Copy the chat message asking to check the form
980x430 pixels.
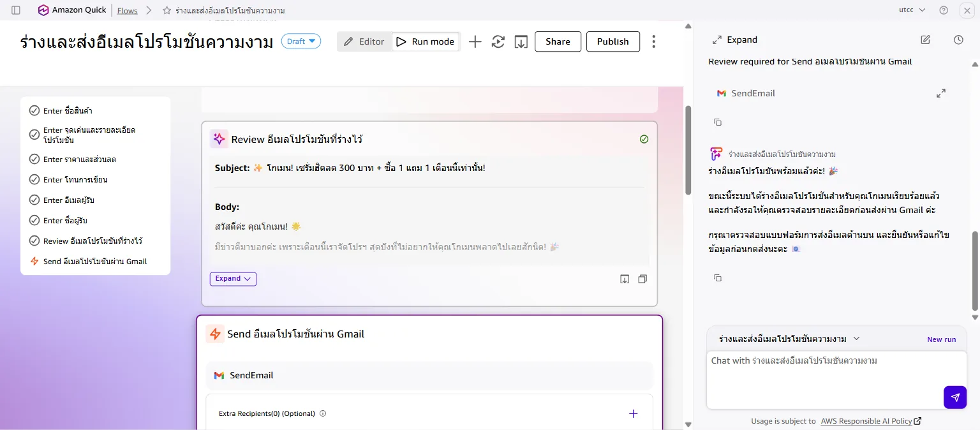pos(718,278)
